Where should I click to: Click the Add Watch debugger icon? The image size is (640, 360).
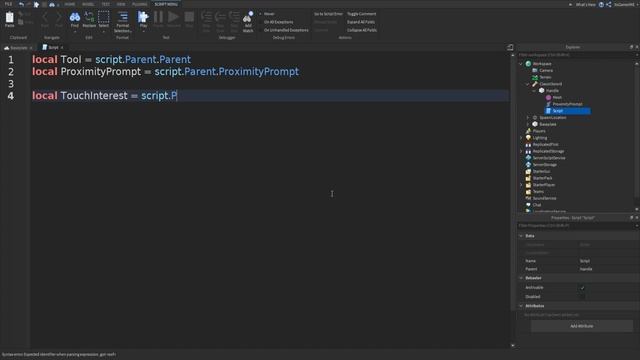[x=248, y=17]
